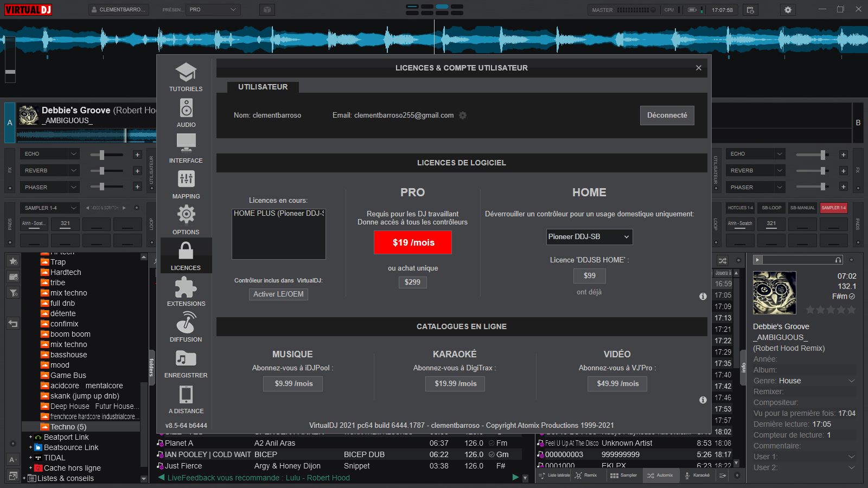Expand the TIDAL tree node
Screen dimensions: 868x488
(x=30, y=458)
